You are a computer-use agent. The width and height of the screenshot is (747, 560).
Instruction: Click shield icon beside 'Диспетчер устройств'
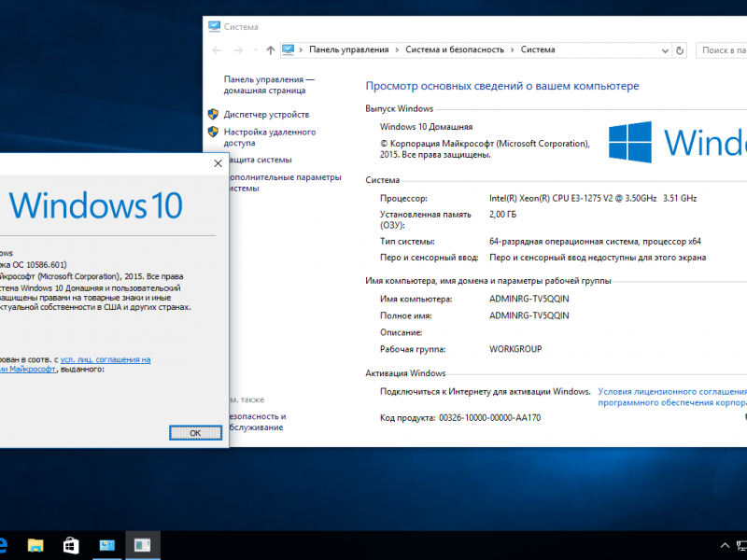coord(213,114)
